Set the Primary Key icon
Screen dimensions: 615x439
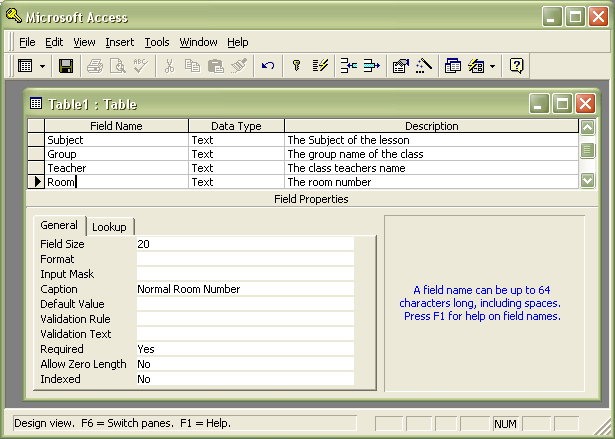coord(297,66)
